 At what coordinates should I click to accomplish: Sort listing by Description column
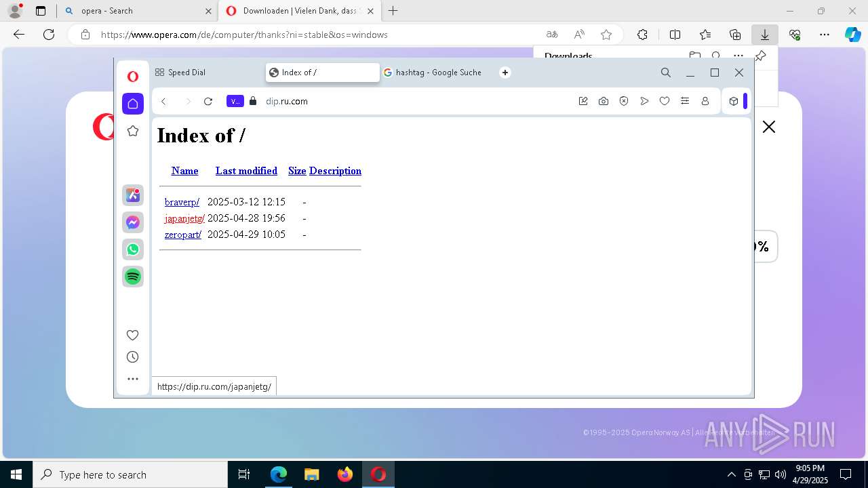click(x=335, y=171)
